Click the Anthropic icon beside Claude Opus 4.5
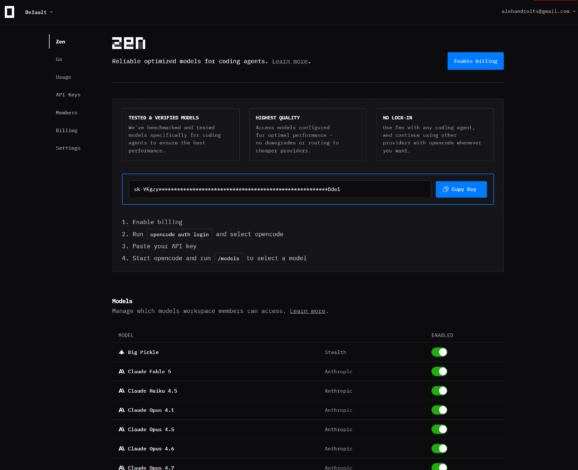Screen dimensions: 578x470 (x=121, y=429)
